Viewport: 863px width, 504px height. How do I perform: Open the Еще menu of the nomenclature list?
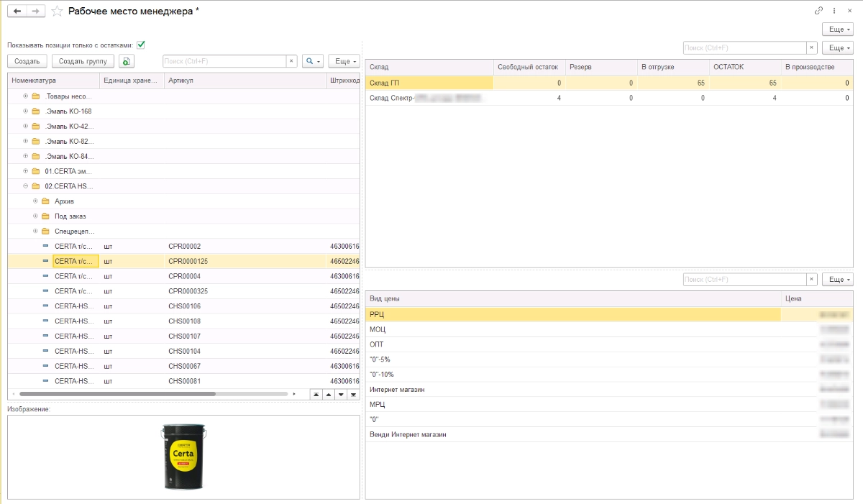[x=344, y=61]
